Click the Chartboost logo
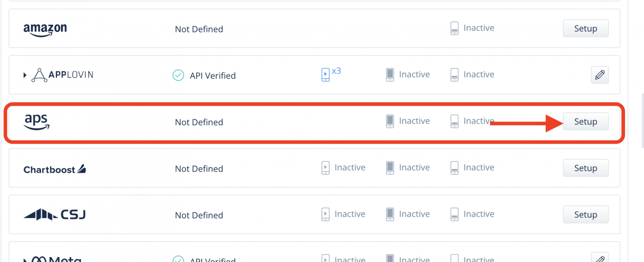 point(55,169)
